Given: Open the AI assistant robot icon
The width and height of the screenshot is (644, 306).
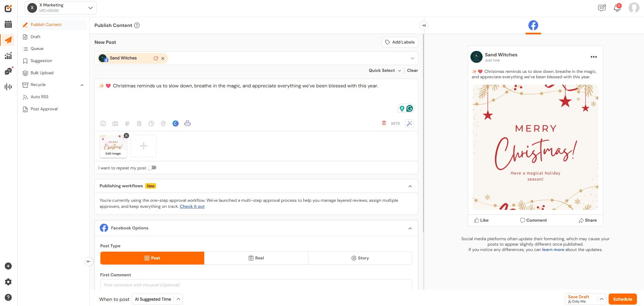Looking at the screenshot, I should (187, 123).
